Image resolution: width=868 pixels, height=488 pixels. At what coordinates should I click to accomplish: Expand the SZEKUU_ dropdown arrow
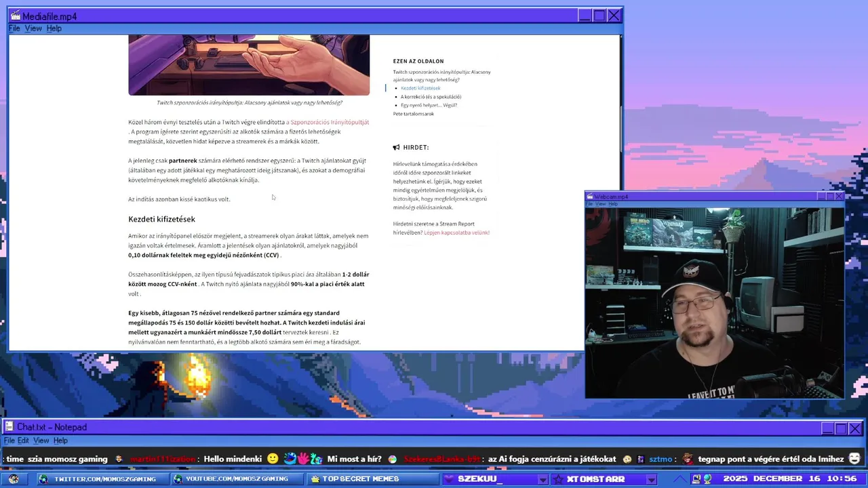point(542,480)
